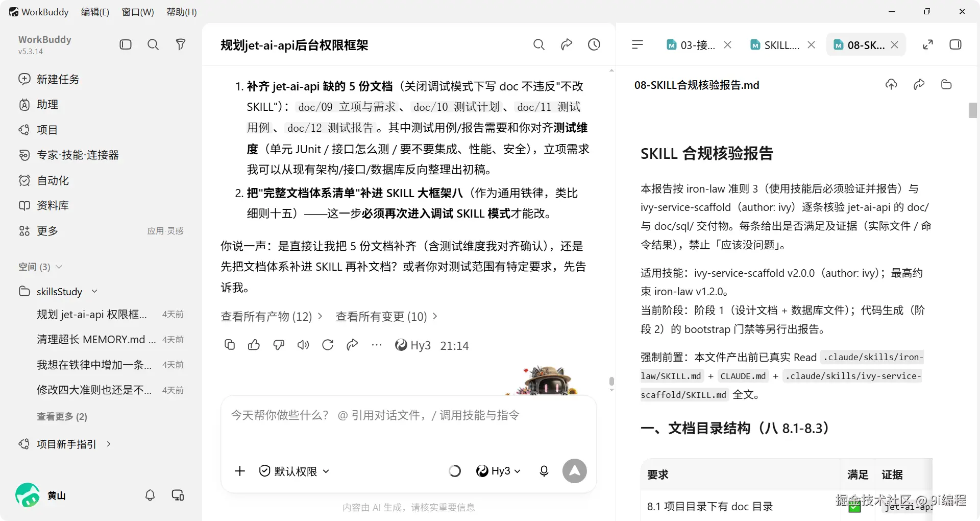Open conversation history clock icon
Screen dimensions: 980x521
point(594,45)
